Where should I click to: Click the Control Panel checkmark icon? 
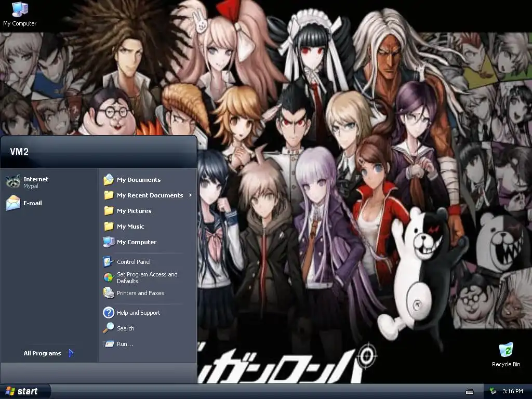pos(108,262)
